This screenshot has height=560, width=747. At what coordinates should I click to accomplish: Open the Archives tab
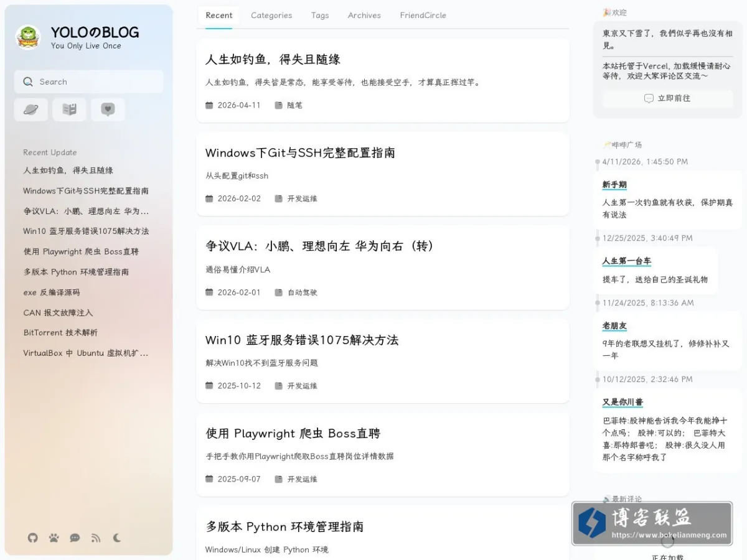click(x=364, y=16)
